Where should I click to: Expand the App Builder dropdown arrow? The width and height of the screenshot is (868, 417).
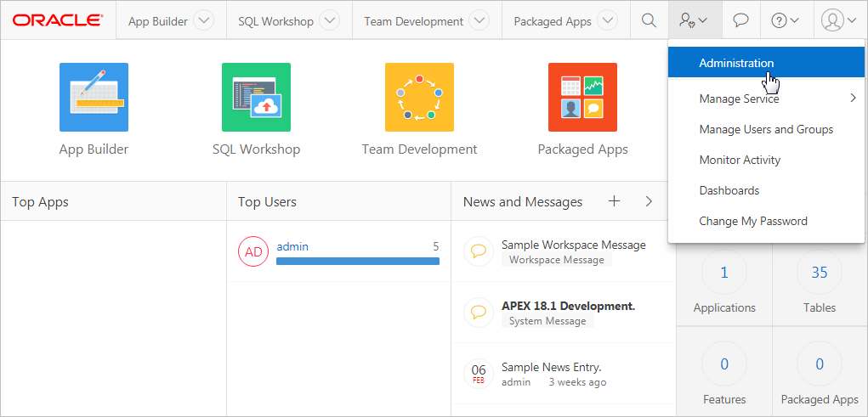pos(204,21)
